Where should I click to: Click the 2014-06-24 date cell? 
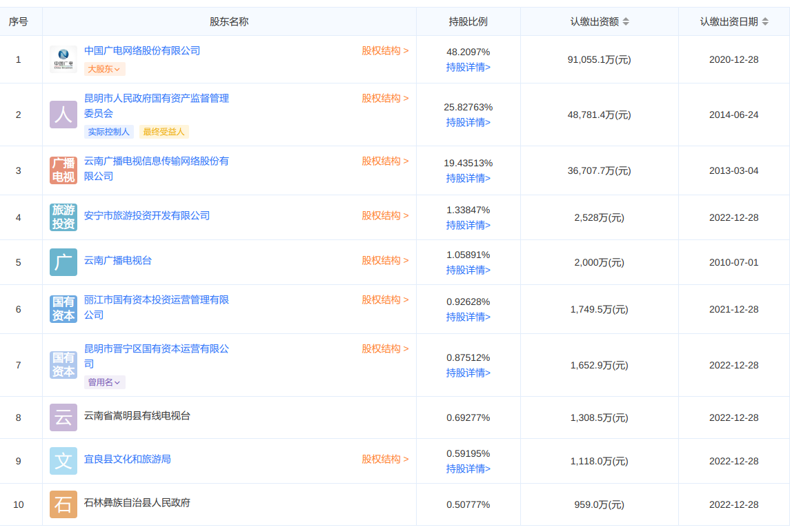(733, 115)
